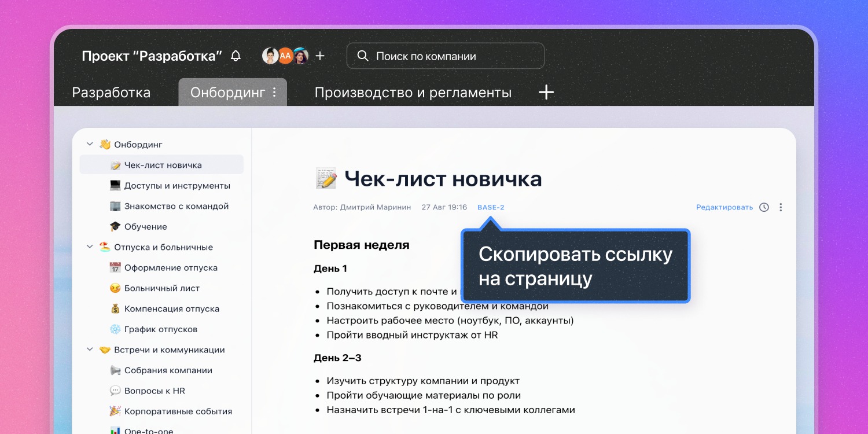Viewport: 868px width, 434px height.
Task: Click the Редактировать link to edit page
Action: coord(724,207)
